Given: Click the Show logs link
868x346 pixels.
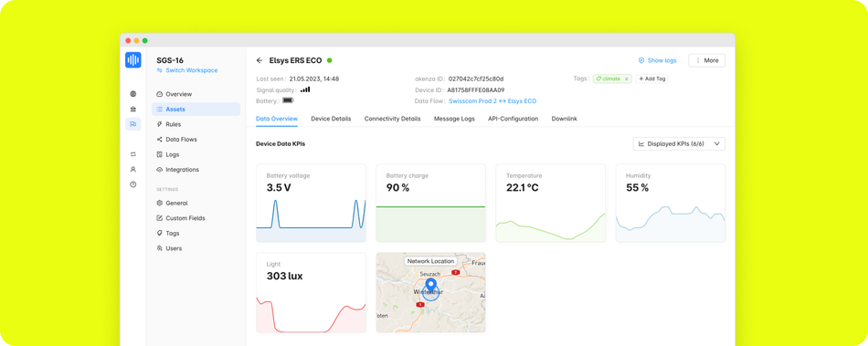Looking at the screenshot, I should [657, 60].
